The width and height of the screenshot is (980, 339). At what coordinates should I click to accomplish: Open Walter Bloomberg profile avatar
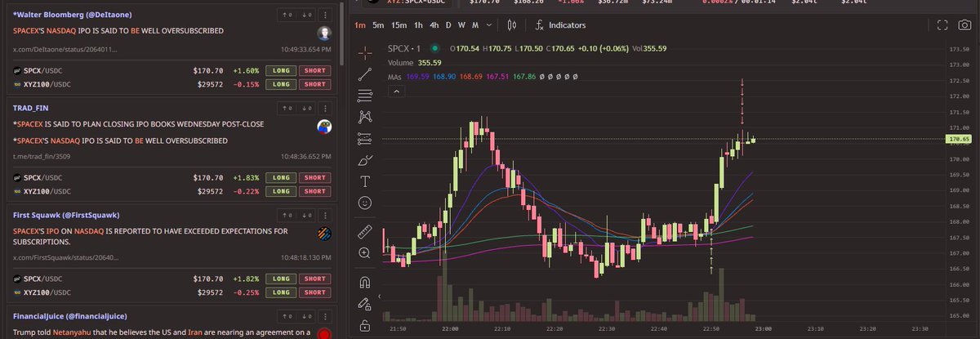point(324,33)
